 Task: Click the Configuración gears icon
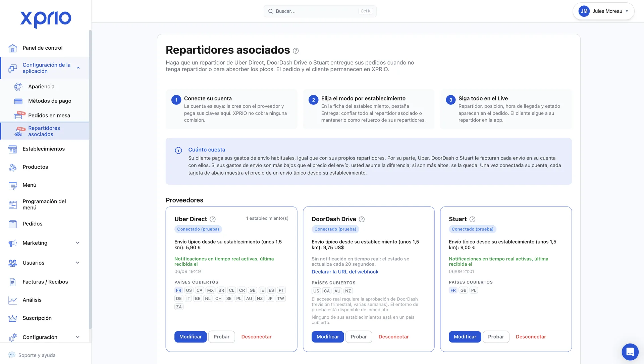click(13, 337)
